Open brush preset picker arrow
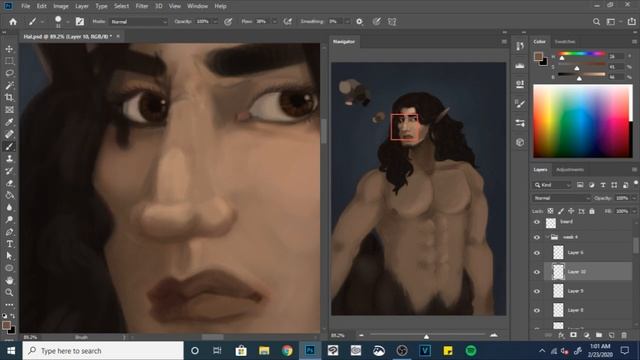640x360 pixels. coord(67,22)
